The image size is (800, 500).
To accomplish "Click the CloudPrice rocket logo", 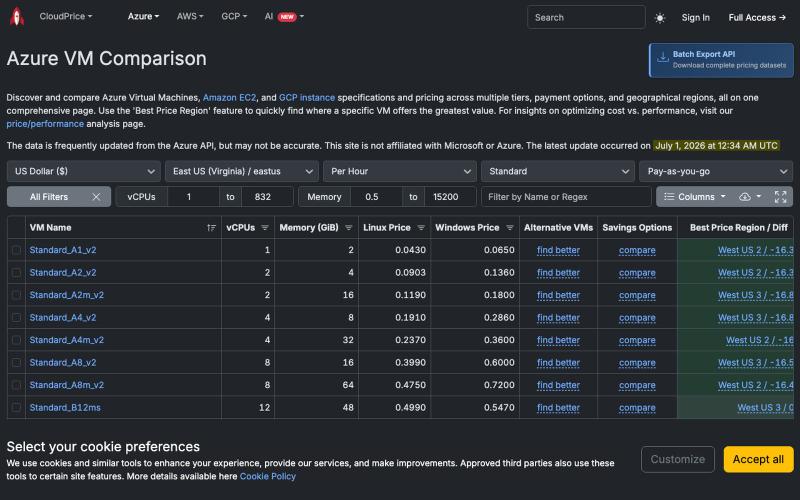I will tap(17, 16).
